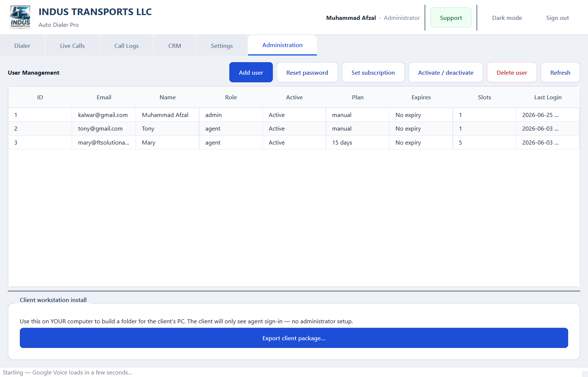
Task: Click the INDUS TRANSPORTS LLC title
Action: (x=95, y=12)
